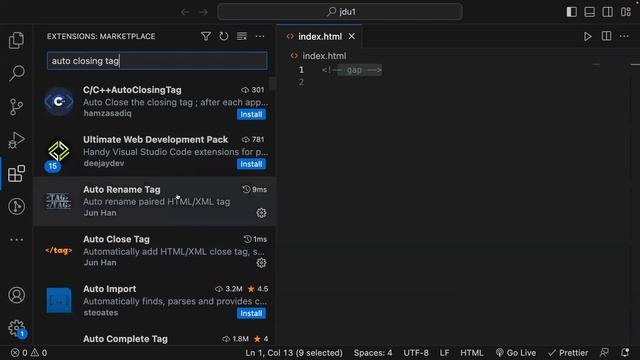Select the C/C++AutoClosingTag extension title

tap(132, 90)
